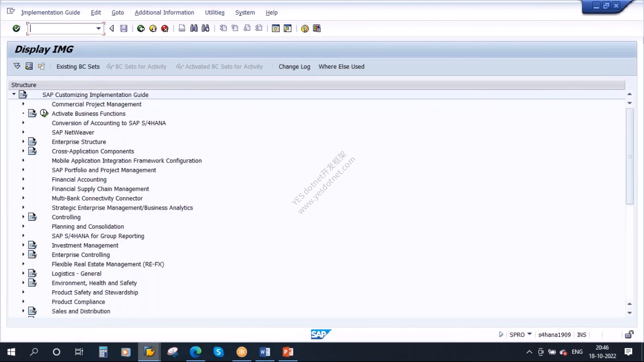Open Word from the taskbar

[265, 352]
